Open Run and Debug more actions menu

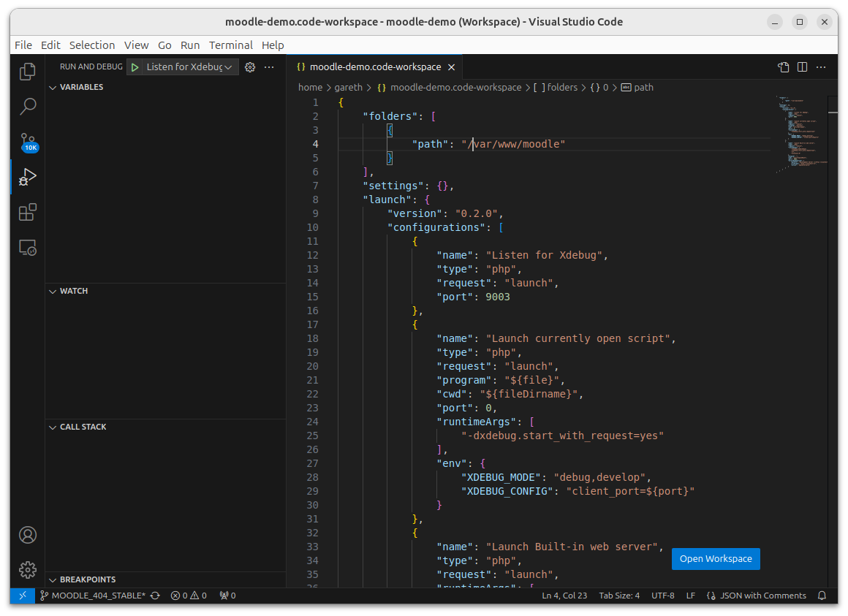point(269,67)
